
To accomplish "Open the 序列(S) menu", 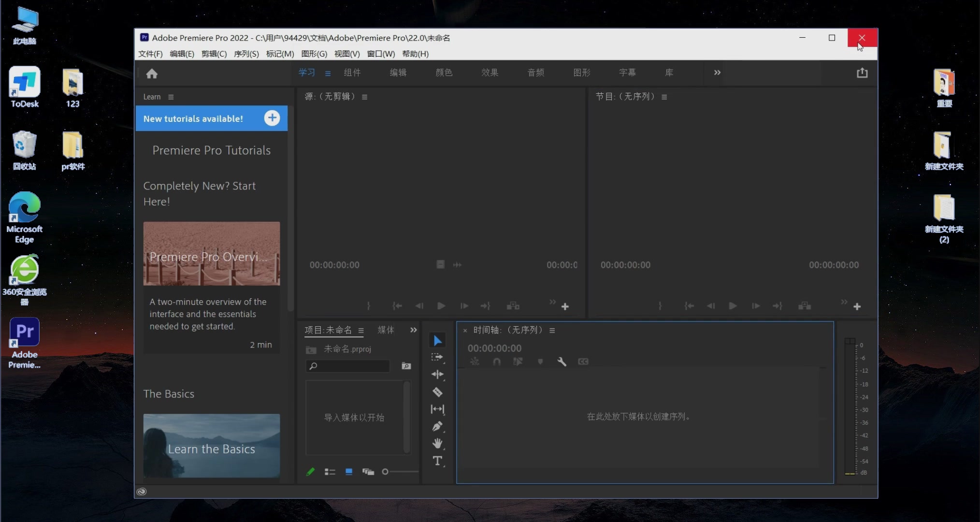I will (x=246, y=54).
